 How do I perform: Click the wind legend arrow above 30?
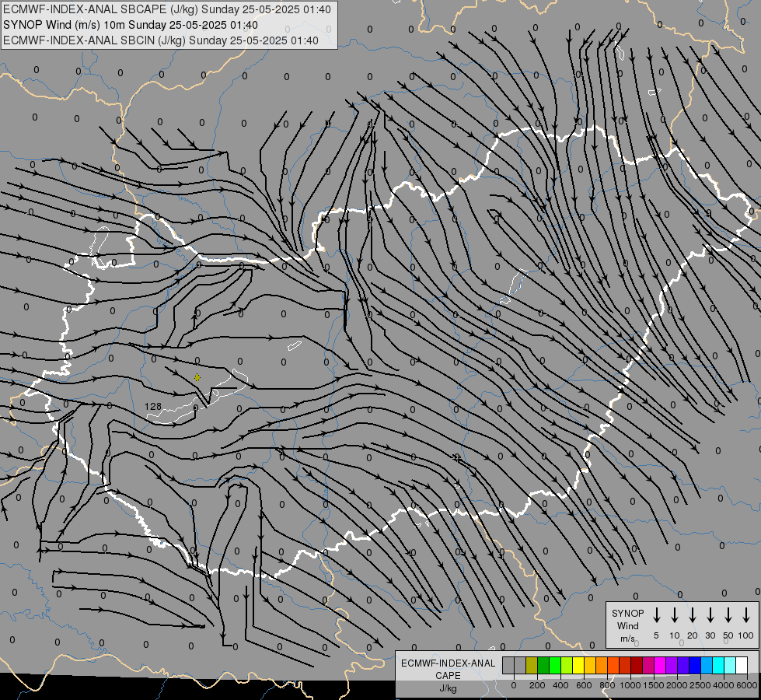pyautogui.click(x=710, y=615)
